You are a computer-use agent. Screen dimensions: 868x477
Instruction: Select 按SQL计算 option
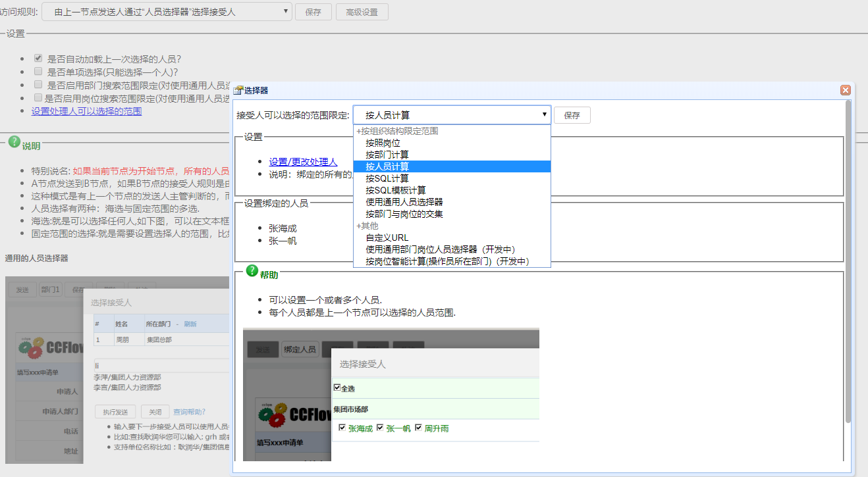(452, 178)
